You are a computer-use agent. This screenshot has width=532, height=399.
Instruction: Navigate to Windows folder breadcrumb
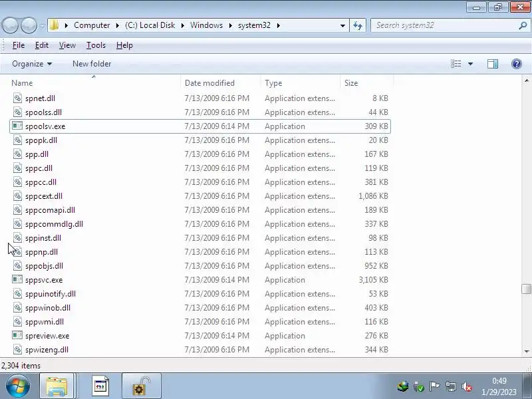point(206,25)
